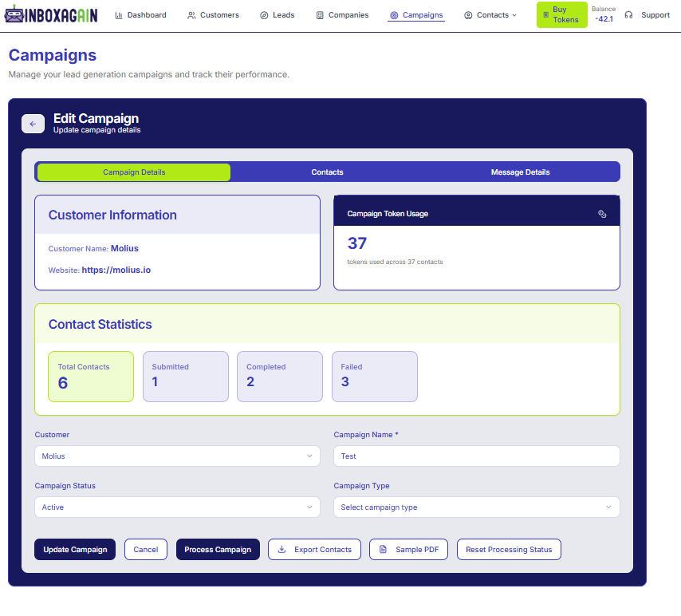The height and width of the screenshot is (616, 681).
Task: Click the Support headset icon
Action: click(x=629, y=15)
